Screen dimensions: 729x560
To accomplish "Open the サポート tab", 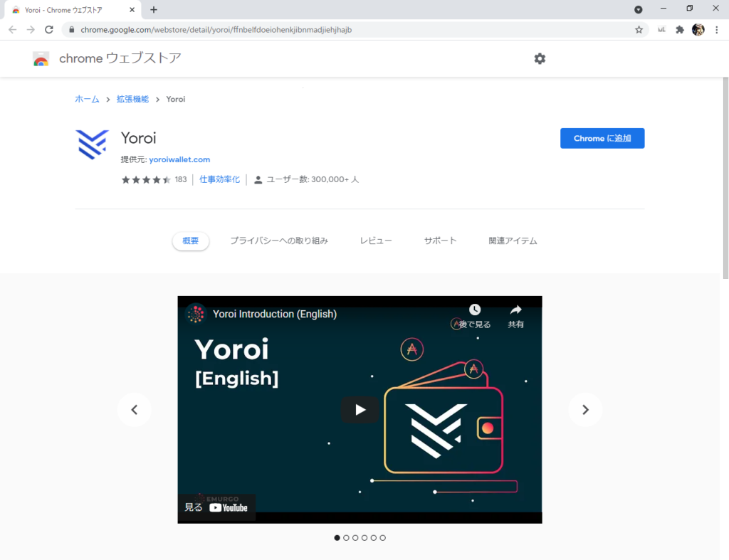I will point(440,241).
